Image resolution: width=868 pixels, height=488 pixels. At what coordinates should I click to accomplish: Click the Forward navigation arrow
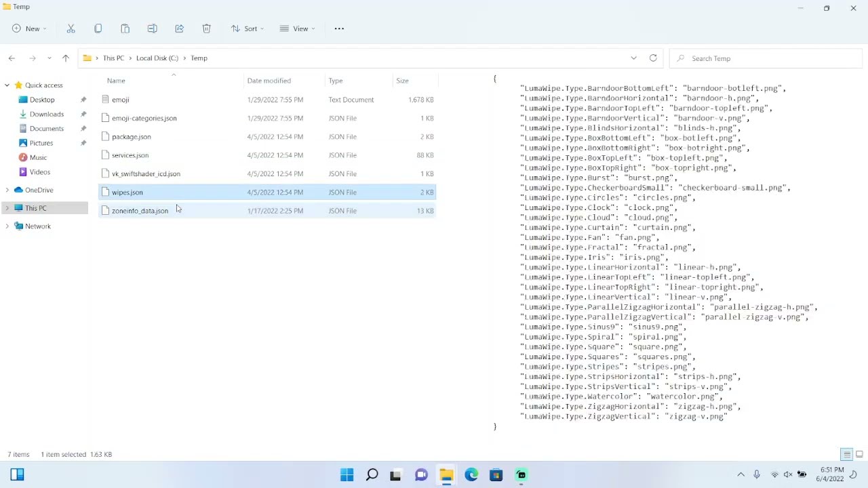32,58
